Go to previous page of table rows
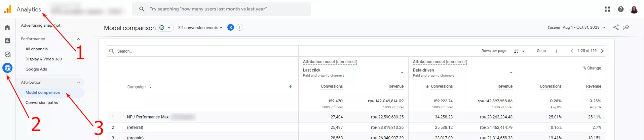Screen dimensions: 644x140 click(572, 51)
